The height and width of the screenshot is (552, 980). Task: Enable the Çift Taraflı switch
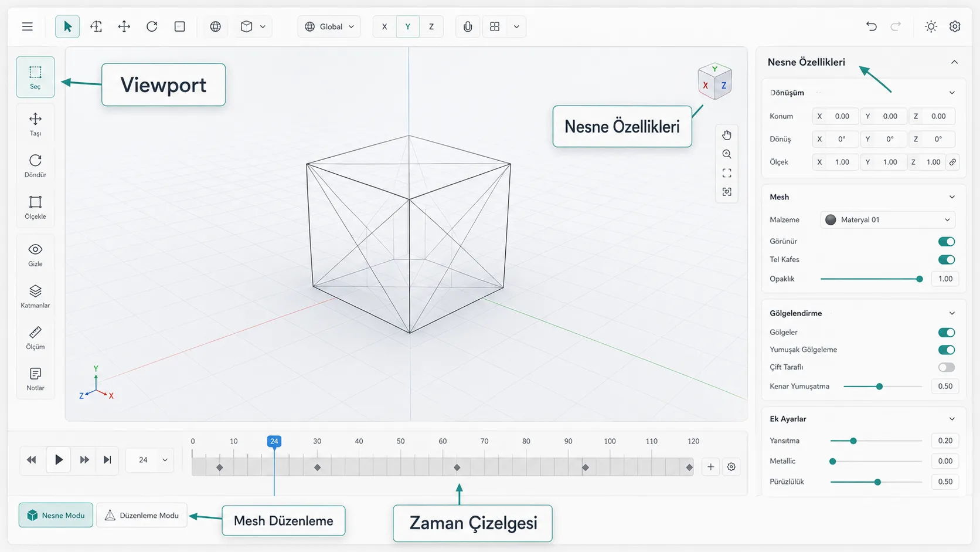[x=947, y=367]
